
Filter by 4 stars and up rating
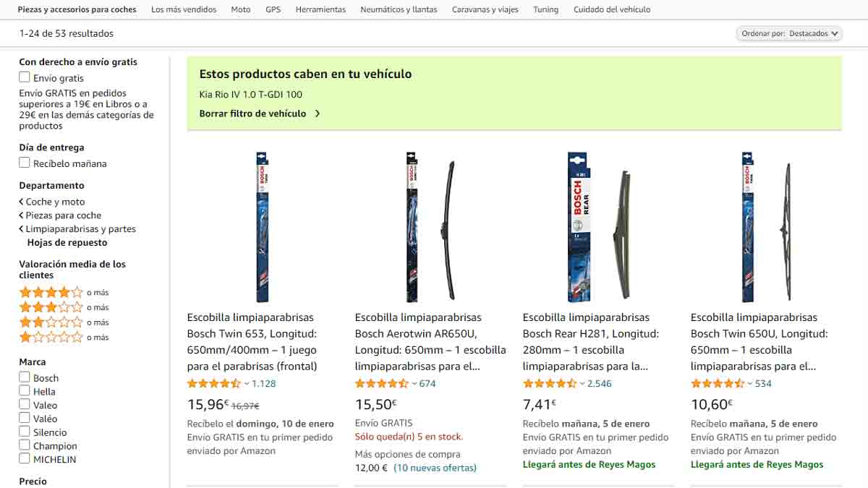(64, 293)
